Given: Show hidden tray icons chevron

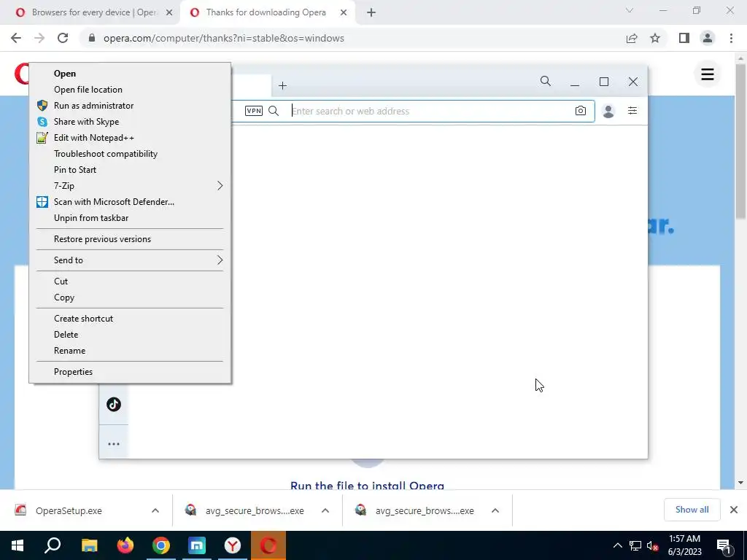Looking at the screenshot, I should click(x=617, y=545).
